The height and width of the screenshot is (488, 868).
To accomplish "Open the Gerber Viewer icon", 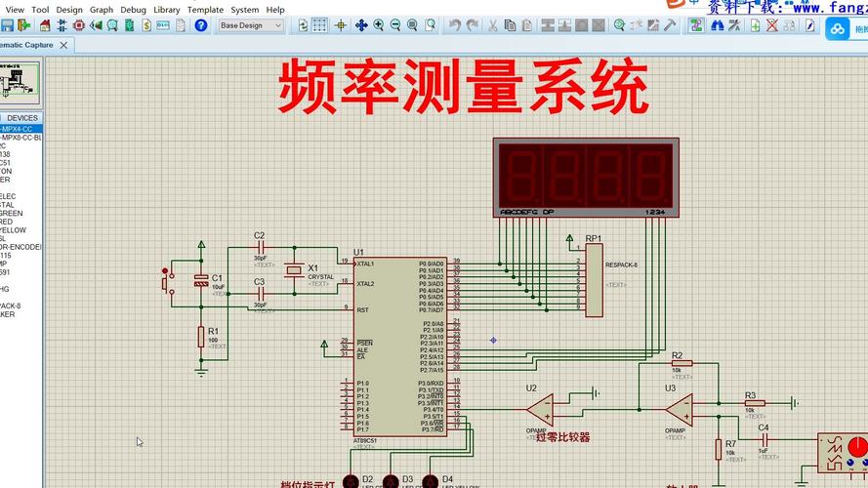I will click(x=112, y=25).
